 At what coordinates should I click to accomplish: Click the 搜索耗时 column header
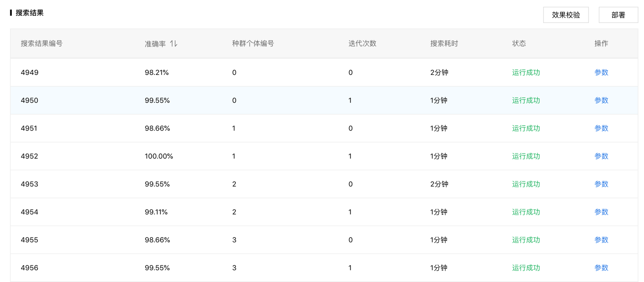point(444,44)
